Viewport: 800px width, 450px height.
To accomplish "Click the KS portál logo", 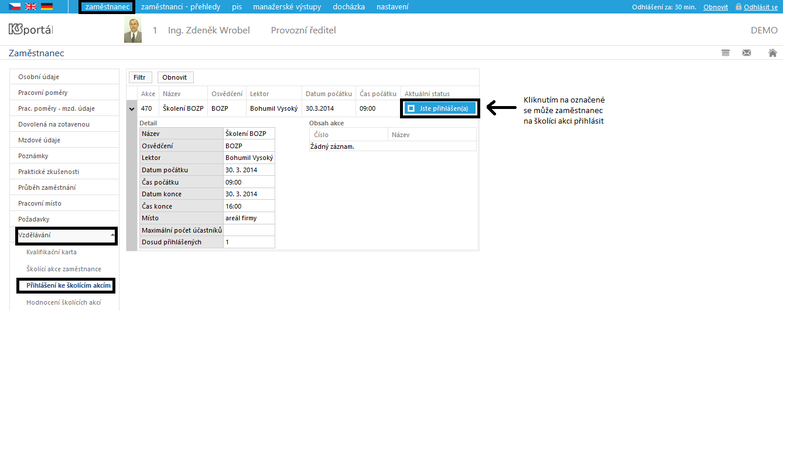I will [x=31, y=30].
